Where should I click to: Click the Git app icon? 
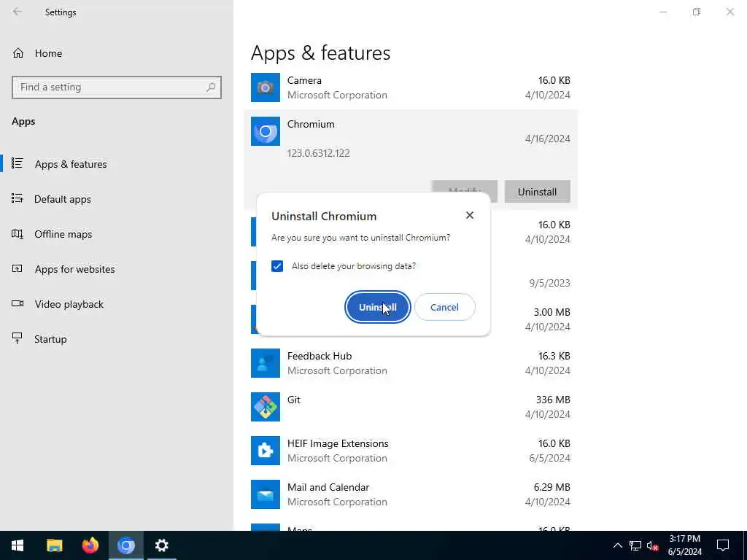(x=266, y=407)
